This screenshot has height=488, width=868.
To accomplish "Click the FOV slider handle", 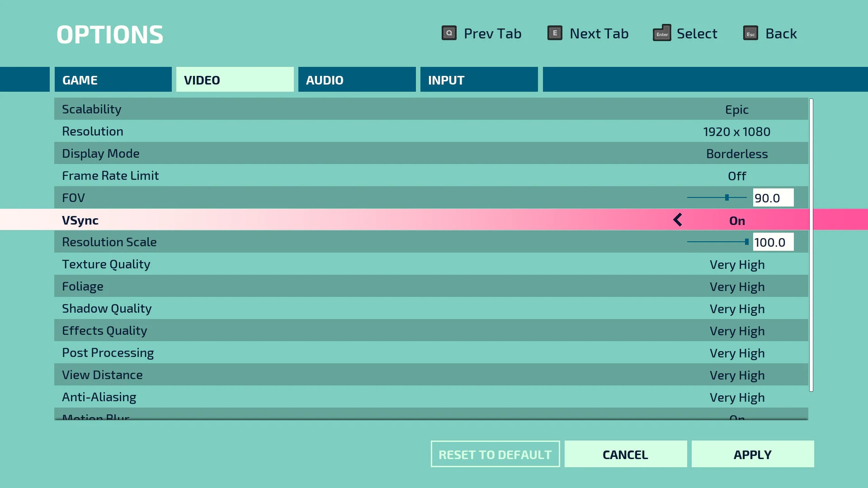I will 727,197.
